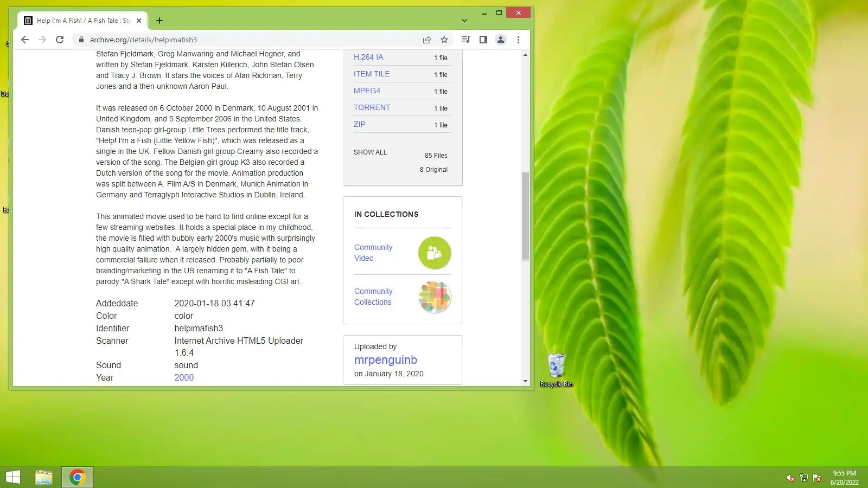Open Community Video collection link
The image size is (868, 488).
[x=373, y=253]
